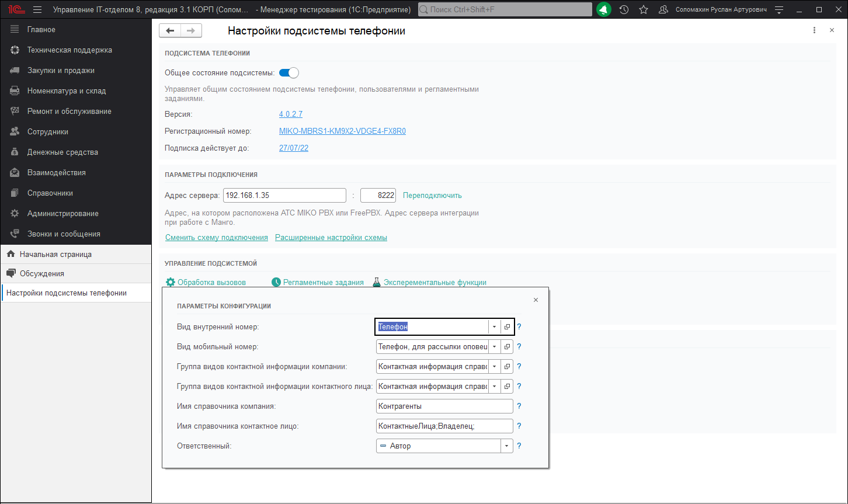Viewport: 848px width, 504px height.
Task: Expand the Ответственный dropdown list
Action: pyautogui.click(x=506, y=446)
